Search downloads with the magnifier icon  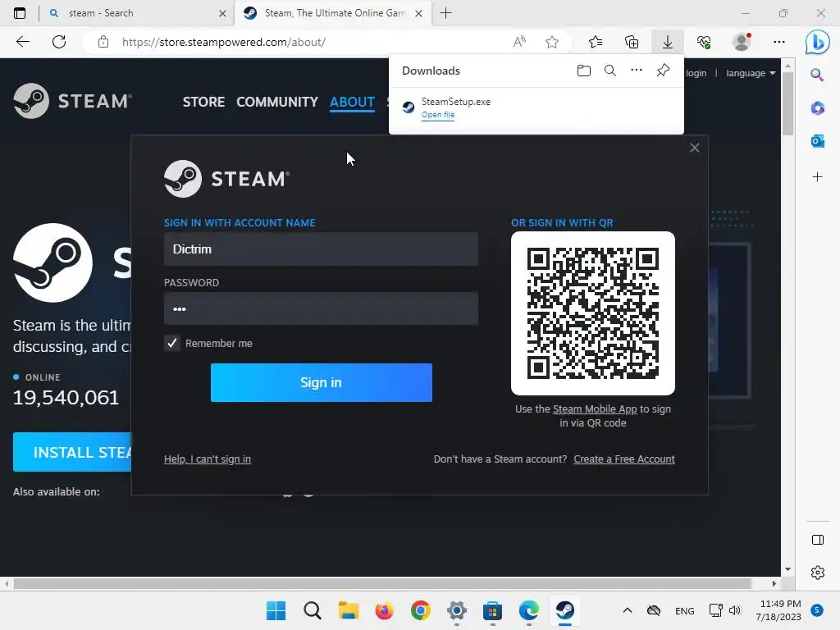609,71
